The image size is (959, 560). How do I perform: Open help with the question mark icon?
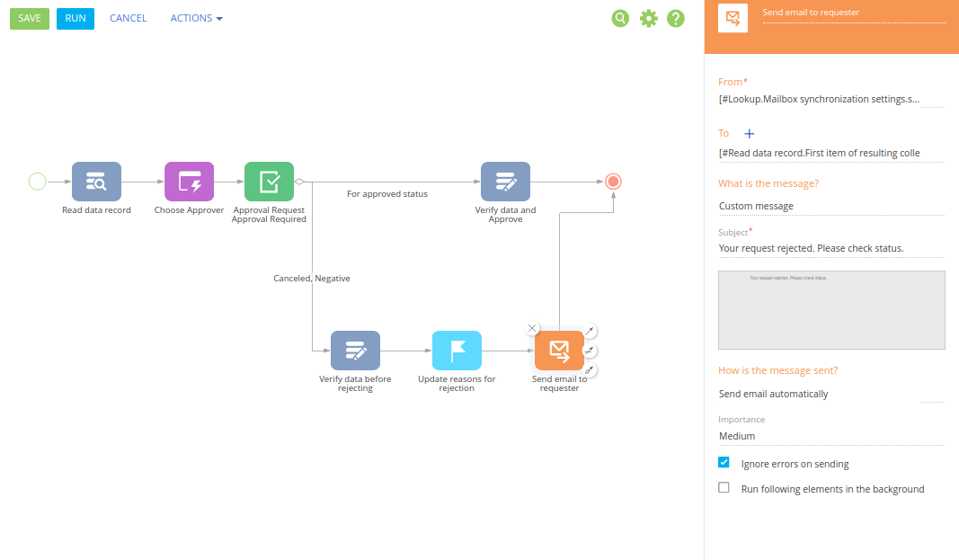coord(676,18)
